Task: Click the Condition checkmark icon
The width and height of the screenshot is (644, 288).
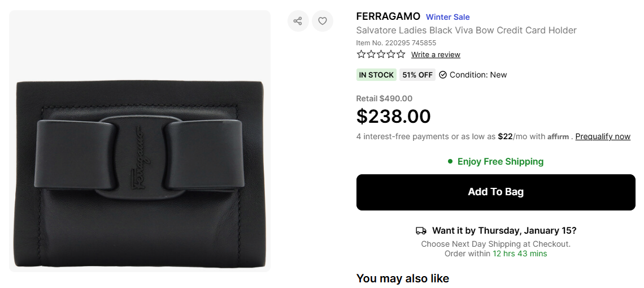Action: [x=443, y=75]
